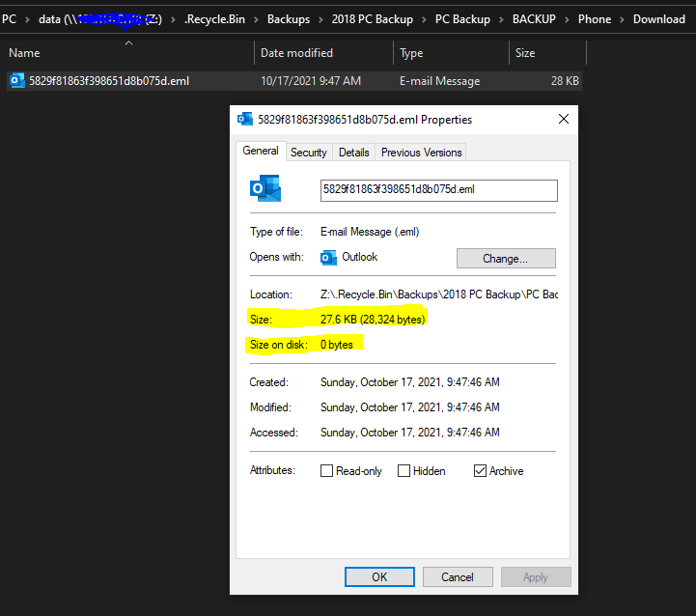Confirm with the OK button

pyautogui.click(x=379, y=577)
